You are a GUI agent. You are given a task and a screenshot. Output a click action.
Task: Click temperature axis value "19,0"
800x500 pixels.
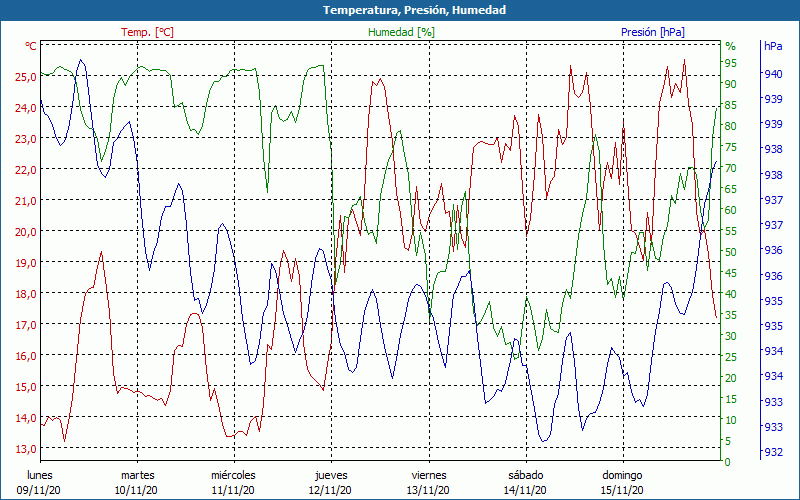pyautogui.click(x=26, y=263)
